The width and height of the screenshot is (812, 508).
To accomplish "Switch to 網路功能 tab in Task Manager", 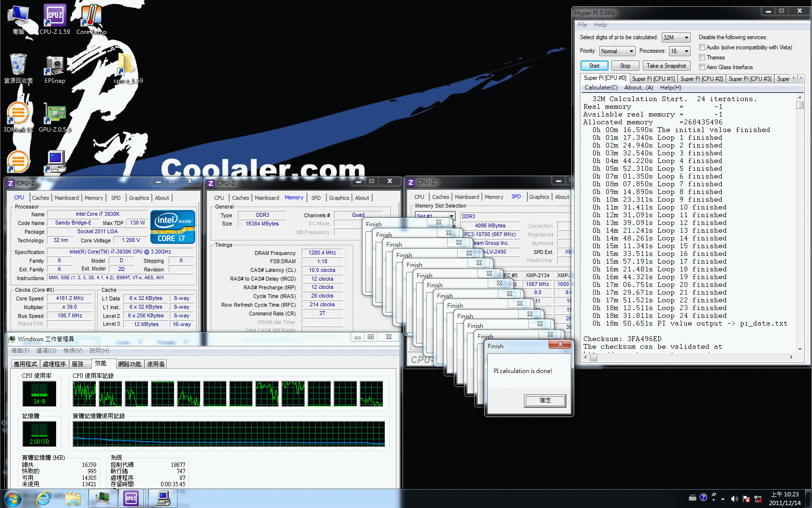I will tap(130, 364).
